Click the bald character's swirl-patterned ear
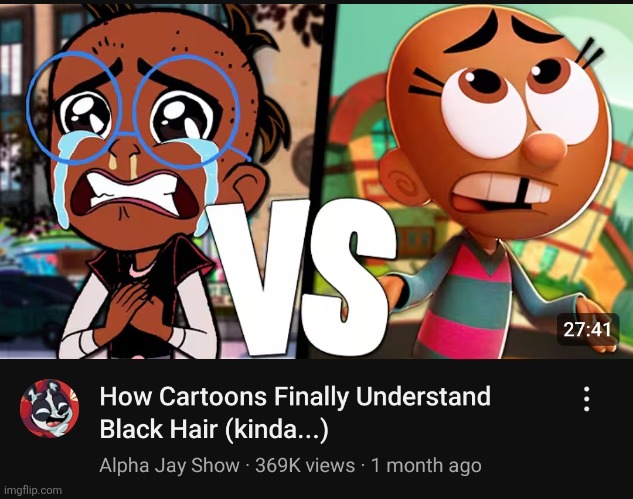This screenshot has width=633, height=499. [x=406, y=182]
